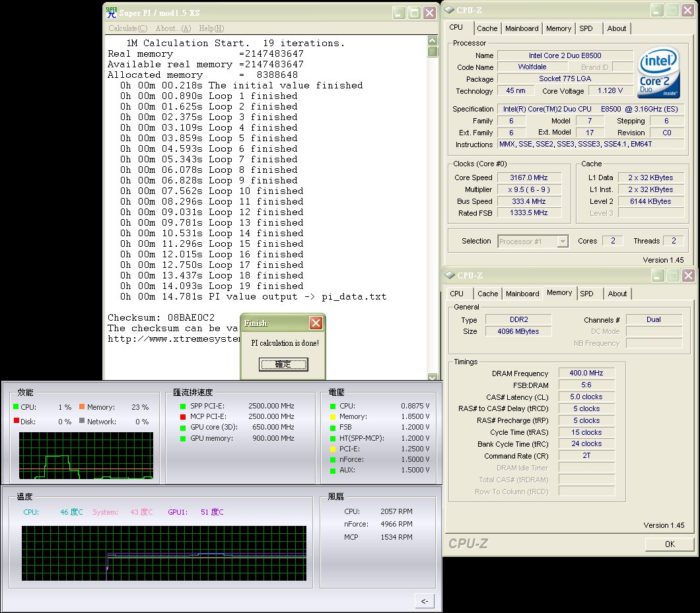Click the CPU-Z logo icon in lower Memory window title bar
700x613 pixels.
(x=450, y=274)
